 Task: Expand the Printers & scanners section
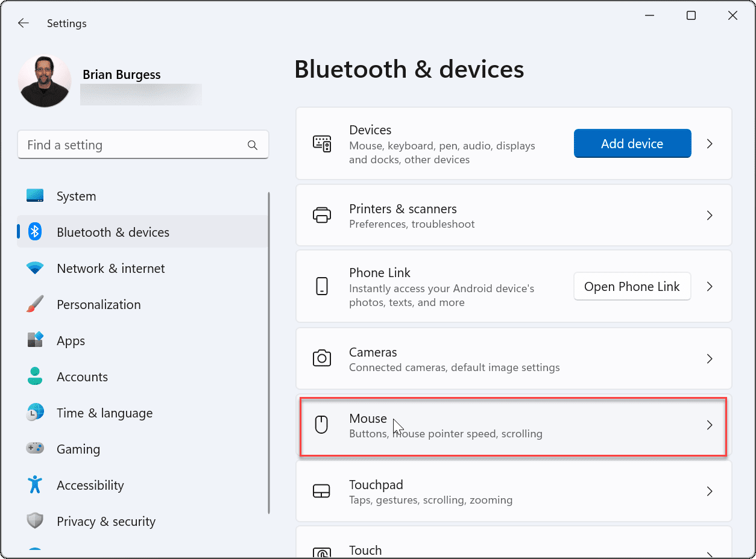[x=710, y=215]
